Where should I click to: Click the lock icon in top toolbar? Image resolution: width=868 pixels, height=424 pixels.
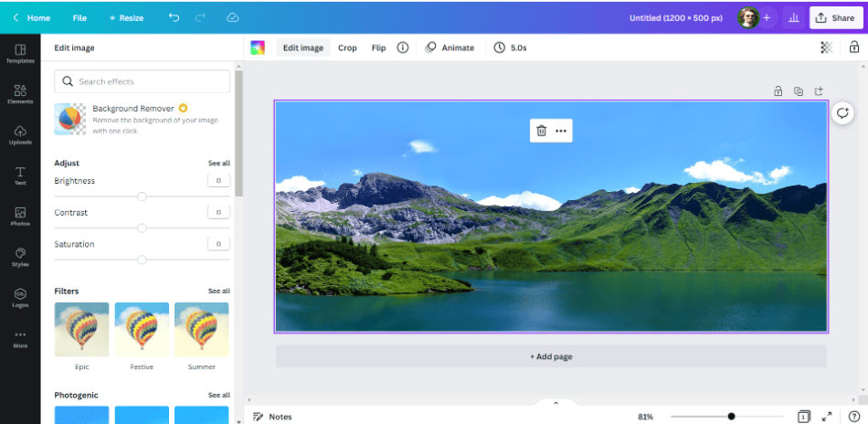[853, 48]
